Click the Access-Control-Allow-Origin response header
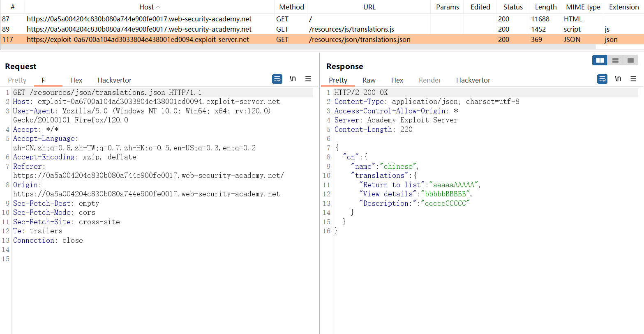 click(396, 111)
